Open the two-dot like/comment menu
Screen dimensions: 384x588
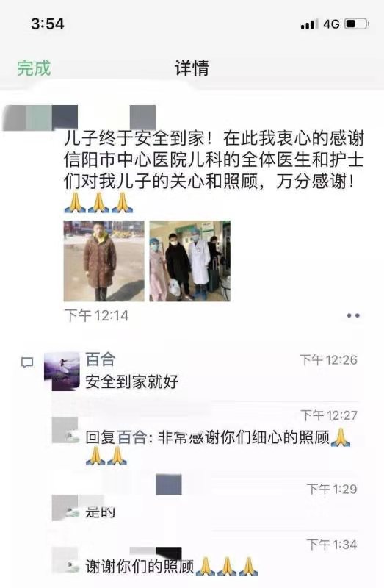pos(353,315)
